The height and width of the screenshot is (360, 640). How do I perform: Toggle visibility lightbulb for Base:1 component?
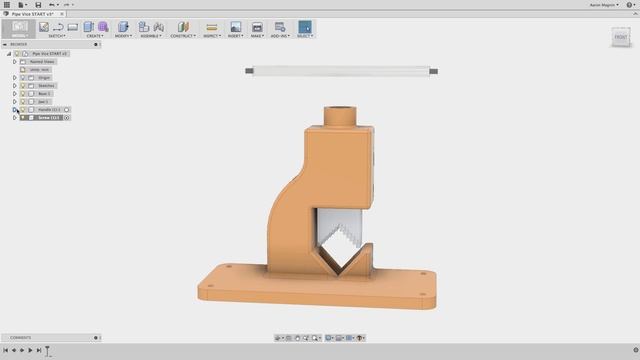click(23, 93)
